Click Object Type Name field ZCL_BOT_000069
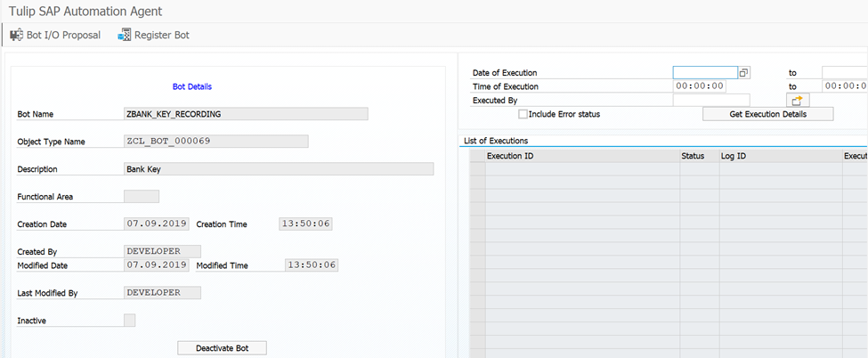This screenshot has height=358, width=868. coord(216,142)
